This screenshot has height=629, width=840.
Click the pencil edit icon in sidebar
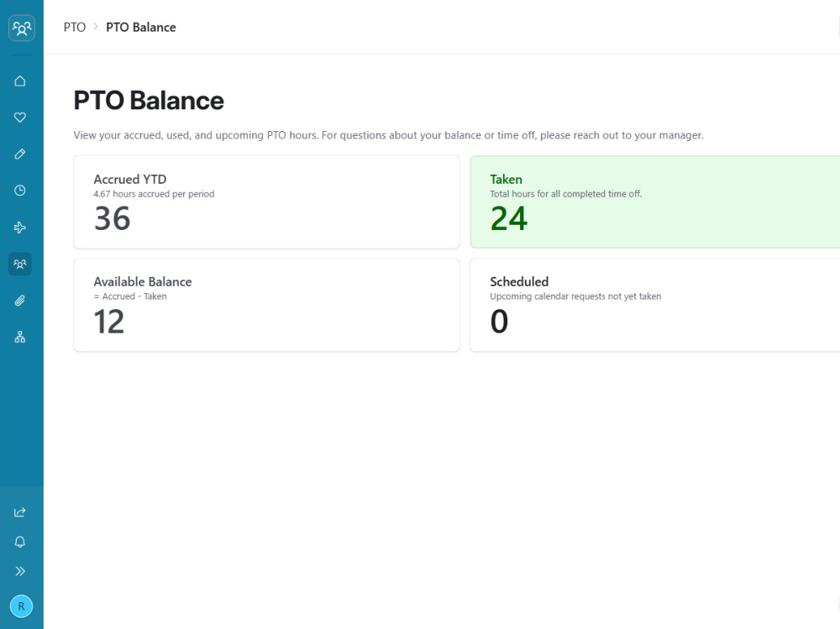coord(20,155)
